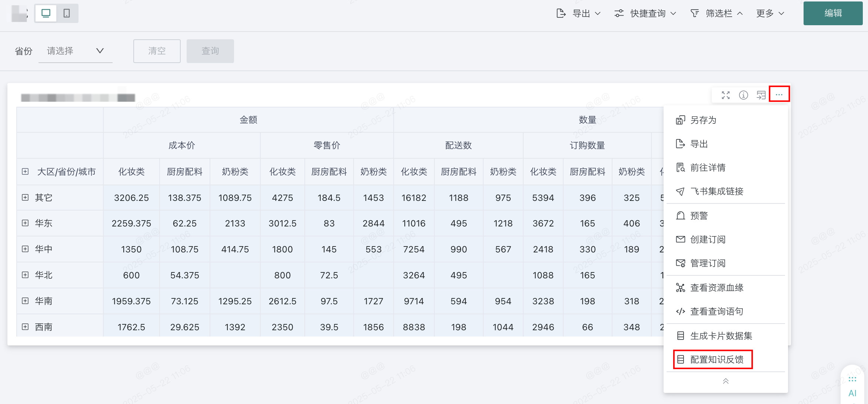The image size is (868, 404).
Task: Switch to mobile preview mode
Action: point(67,13)
